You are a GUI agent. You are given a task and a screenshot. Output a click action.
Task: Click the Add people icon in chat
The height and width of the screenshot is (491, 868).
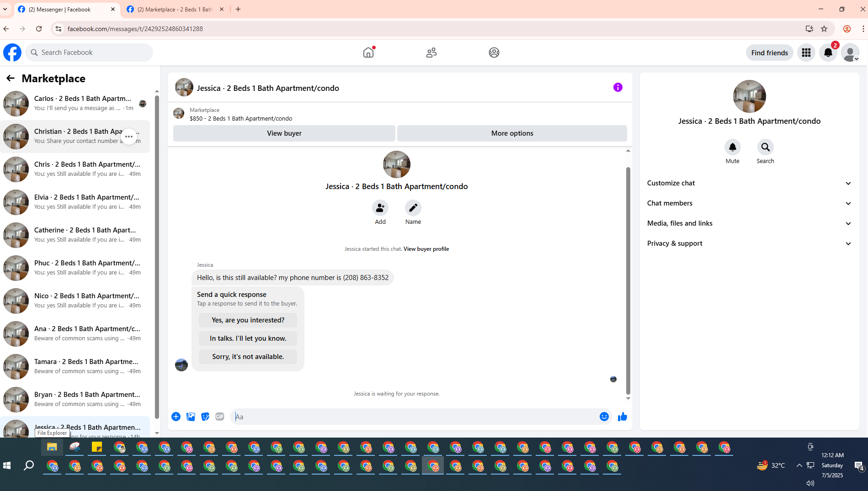tap(380, 208)
